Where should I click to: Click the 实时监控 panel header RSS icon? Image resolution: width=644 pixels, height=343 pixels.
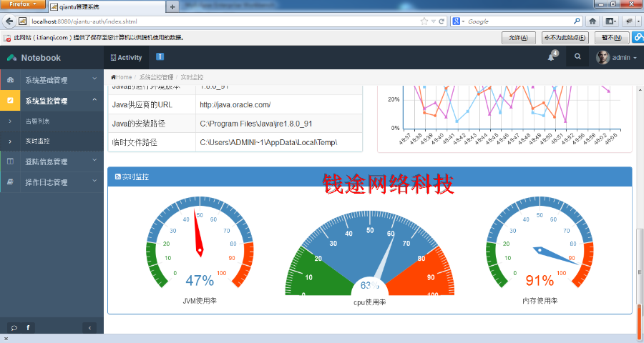(117, 177)
